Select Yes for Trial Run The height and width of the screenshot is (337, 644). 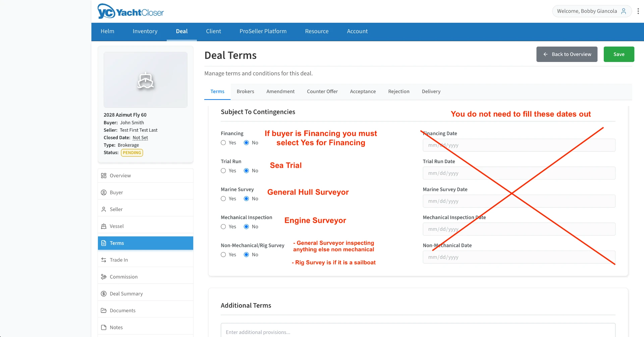click(x=223, y=171)
